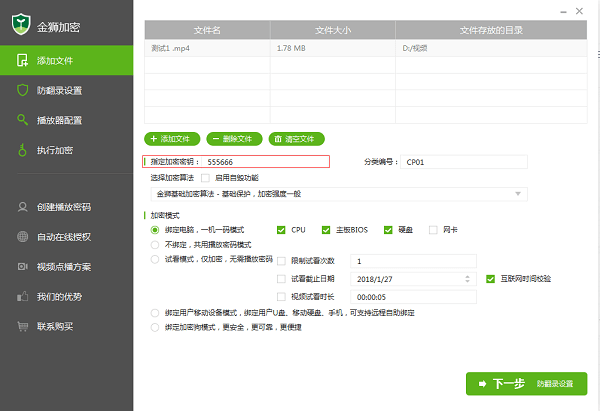The width and height of the screenshot is (600, 411).
Task: Click the 自动在线授权 globe icon
Action: click(23, 236)
